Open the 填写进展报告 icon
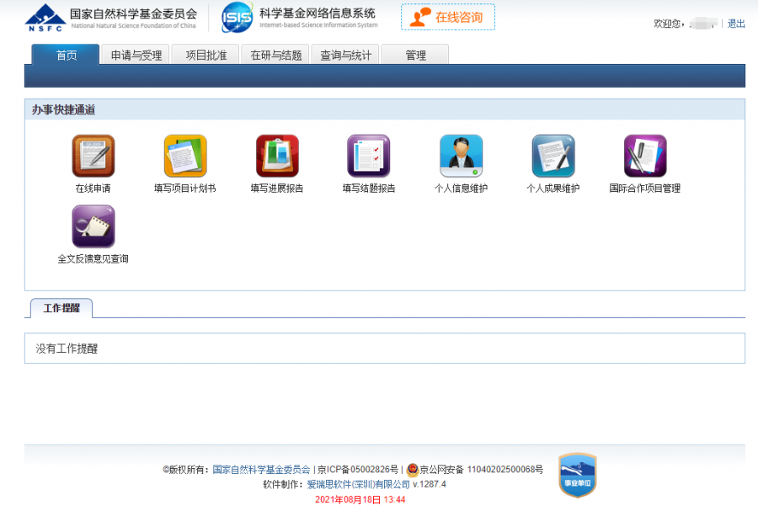Screen dimensions: 758x532 277,156
